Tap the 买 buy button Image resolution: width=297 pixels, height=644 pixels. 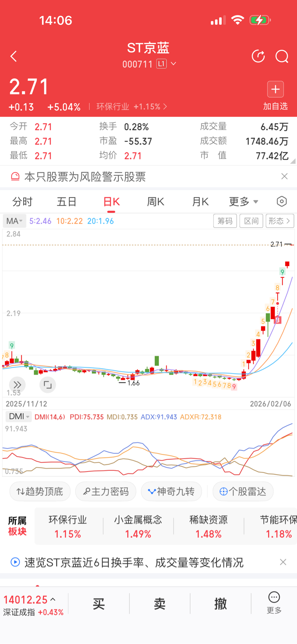[x=99, y=603]
